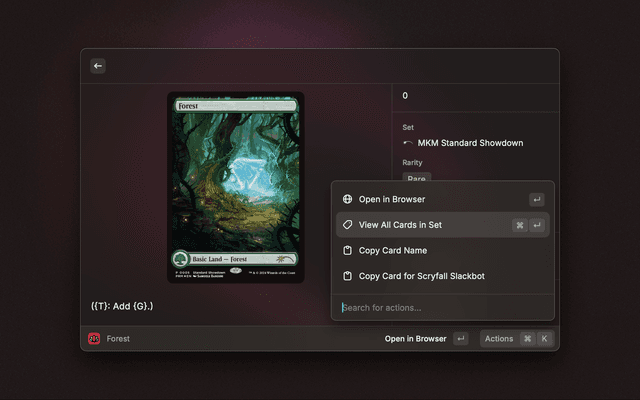Click the Forest card artwork image
Screen dimensions: 640x400
[x=236, y=180]
